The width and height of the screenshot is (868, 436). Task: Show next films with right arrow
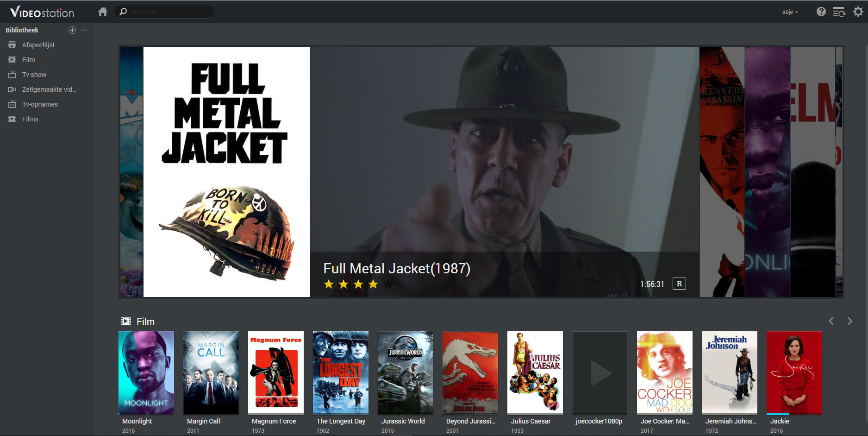click(x=850, y=321)
